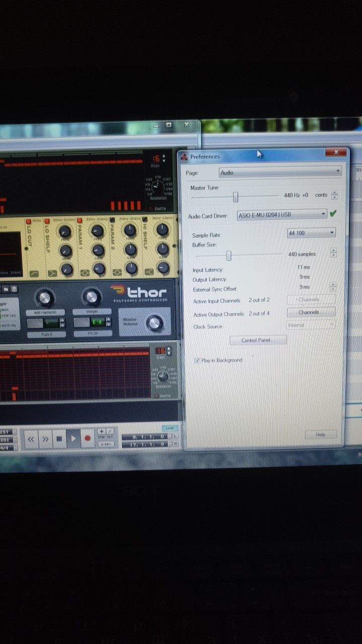Open the Clock Source dropdown
This screenshot has height=644, width=362.
tap(311, 325)
